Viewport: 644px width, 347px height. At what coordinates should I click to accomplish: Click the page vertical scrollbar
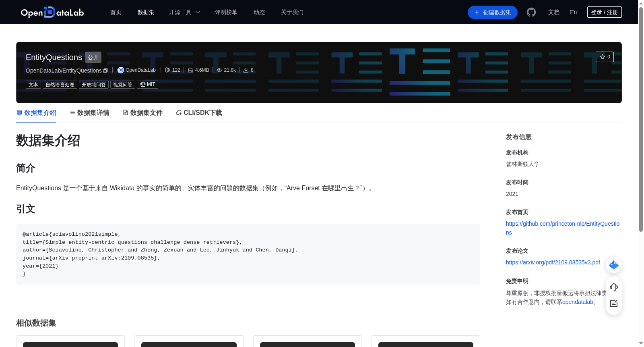point(641,119)
